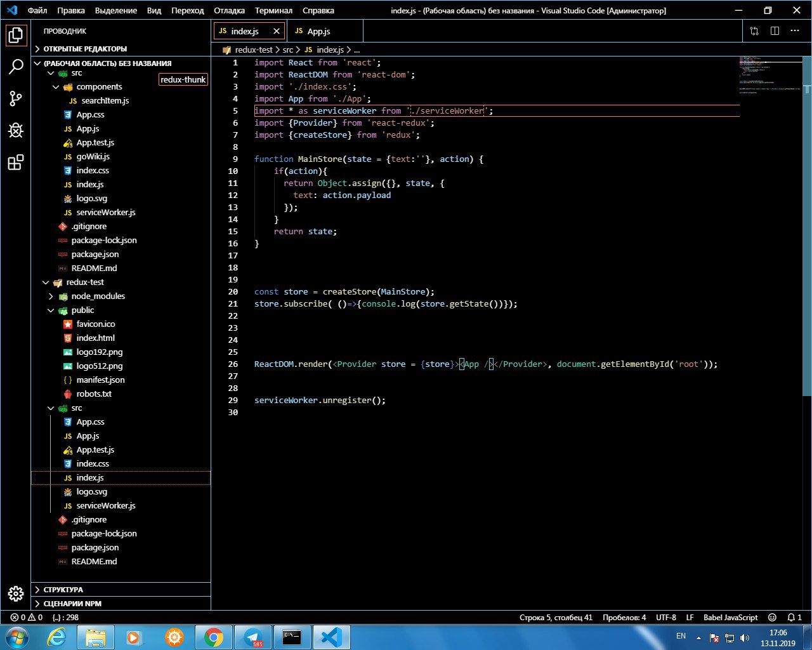Click the Split Editor icon
This screenshot has width=812, height=650.
click(775, 31)
